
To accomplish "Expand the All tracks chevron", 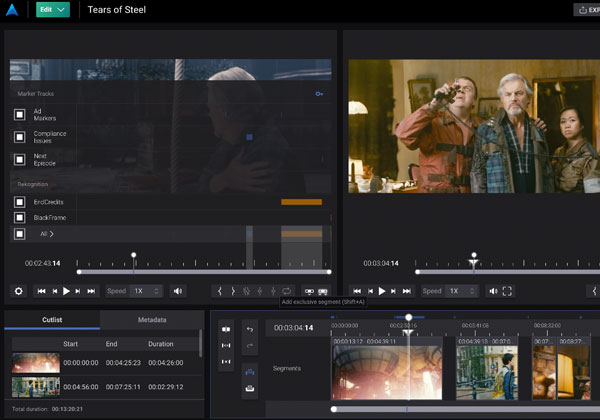I will [51, 234].
